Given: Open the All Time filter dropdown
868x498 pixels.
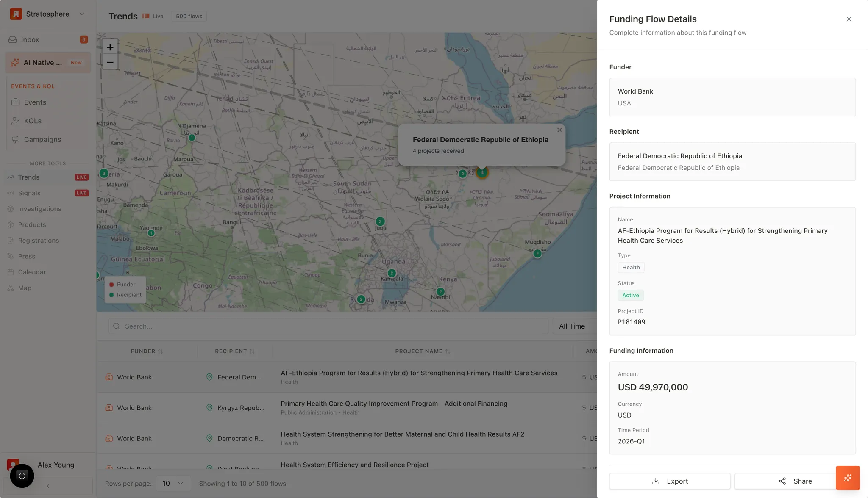Looking at the screenshot, I should [x=572, y=326].
